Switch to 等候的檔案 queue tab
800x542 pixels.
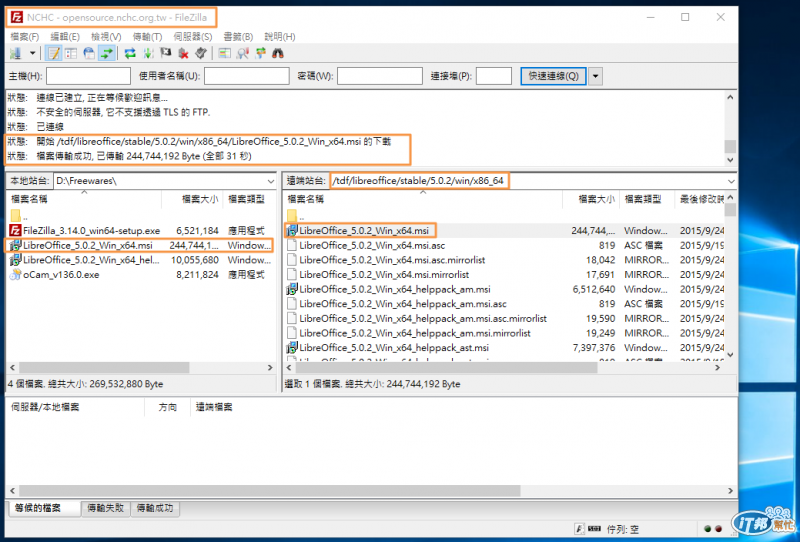click(44, 508)
